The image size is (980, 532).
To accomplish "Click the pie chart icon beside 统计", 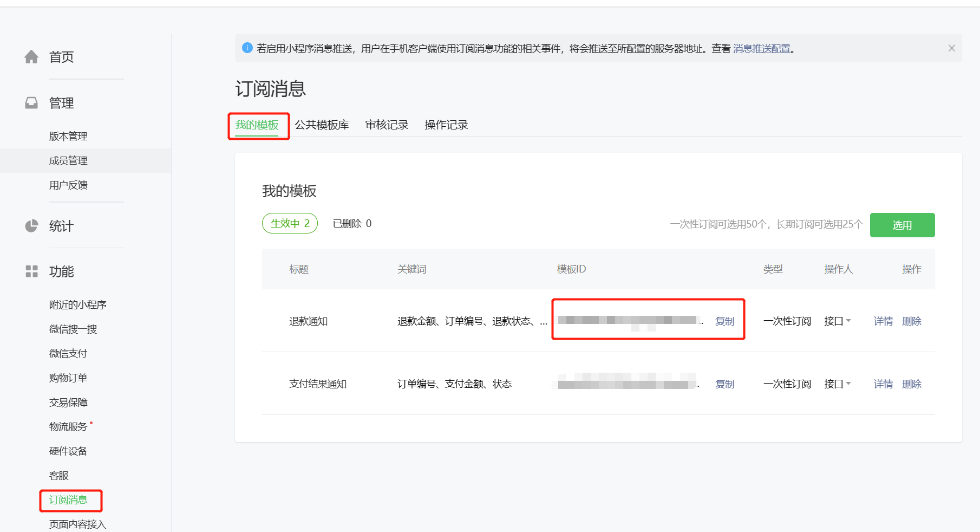I will coord(31,226).
